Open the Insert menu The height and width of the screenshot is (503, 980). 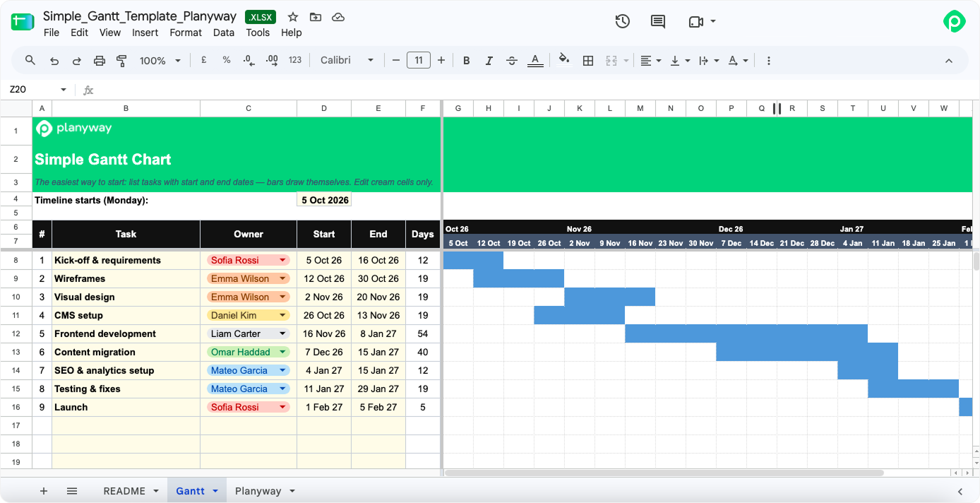145,32
